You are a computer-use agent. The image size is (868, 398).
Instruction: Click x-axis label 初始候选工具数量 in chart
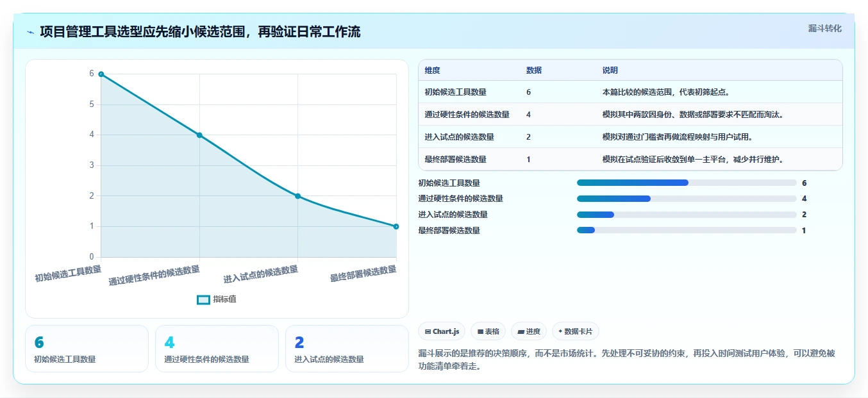[68, 274]
